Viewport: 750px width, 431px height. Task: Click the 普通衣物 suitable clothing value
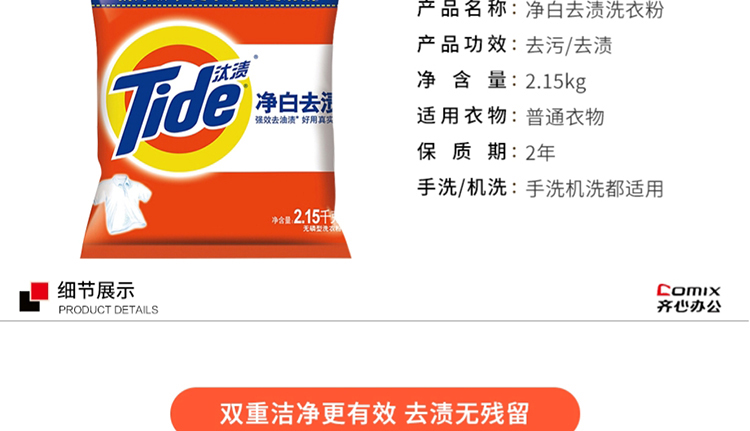point(565,117)
